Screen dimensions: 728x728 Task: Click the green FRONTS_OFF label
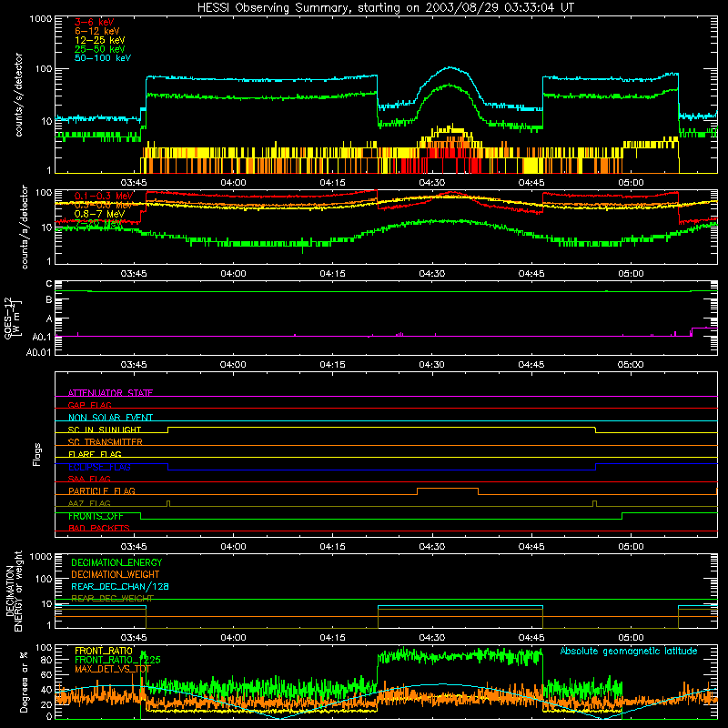96,516
